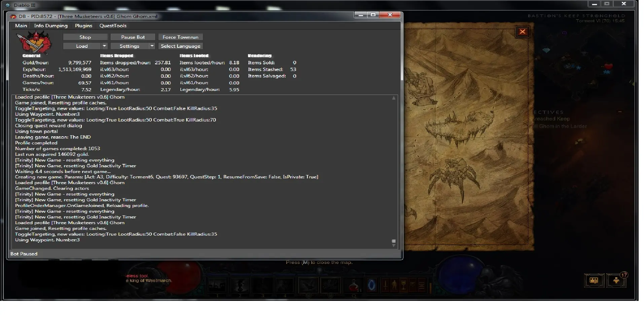Click the log scrollbar thumb near bottom
Viewport: 644px width, 315px height.
point(394,241)
